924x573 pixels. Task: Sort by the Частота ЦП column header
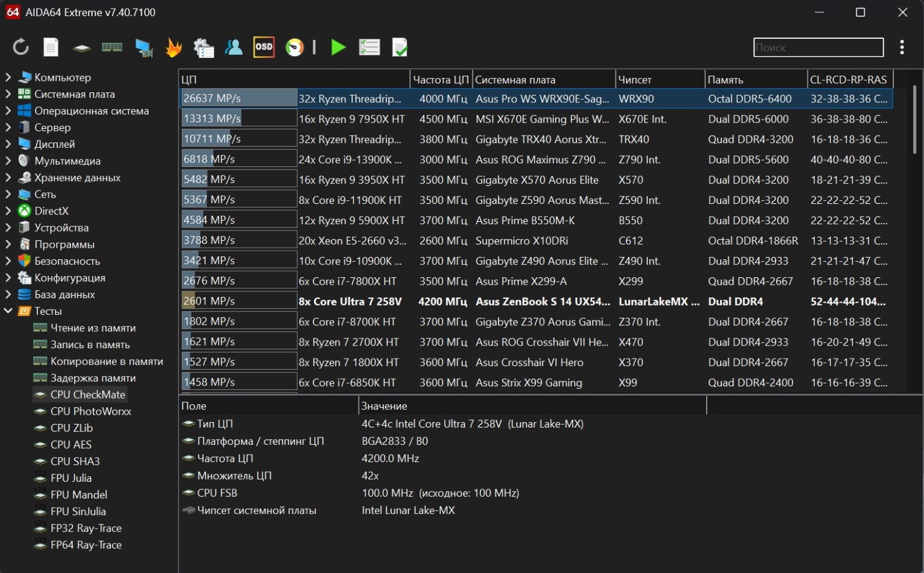click(x=440, y=79)
